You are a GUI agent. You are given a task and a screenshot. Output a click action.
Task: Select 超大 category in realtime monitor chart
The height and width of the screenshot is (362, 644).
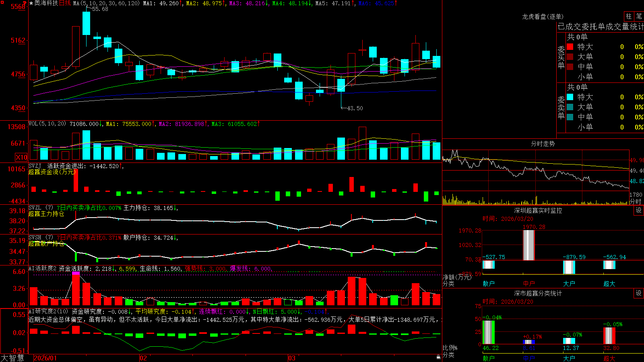coord(609,284)
